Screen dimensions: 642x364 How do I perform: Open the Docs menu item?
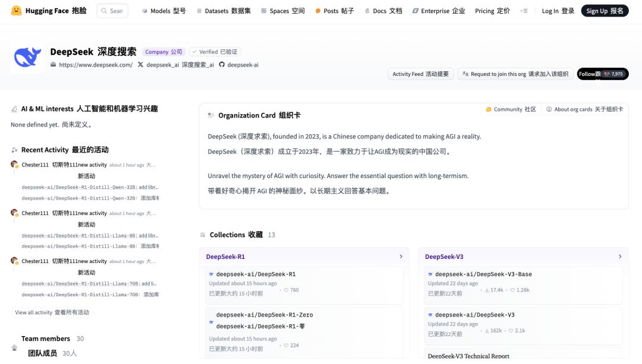(383, 11)
